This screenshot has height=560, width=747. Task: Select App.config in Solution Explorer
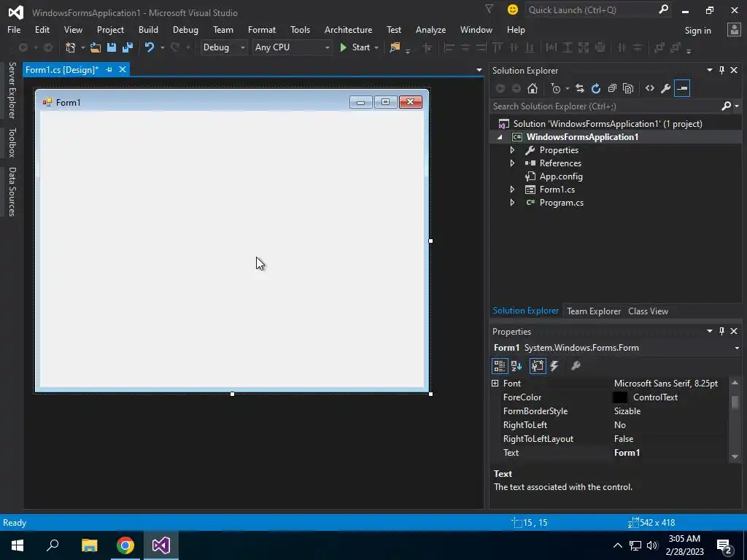pyautogui.click(x=561, y=176)
